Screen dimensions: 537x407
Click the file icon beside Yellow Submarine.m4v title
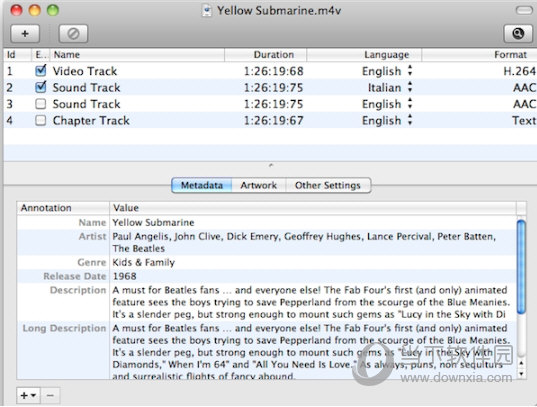207,11
